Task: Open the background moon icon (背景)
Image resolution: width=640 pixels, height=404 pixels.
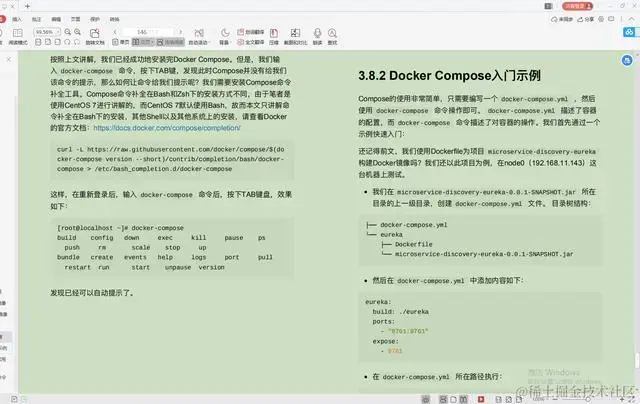Action: (224, 36)
